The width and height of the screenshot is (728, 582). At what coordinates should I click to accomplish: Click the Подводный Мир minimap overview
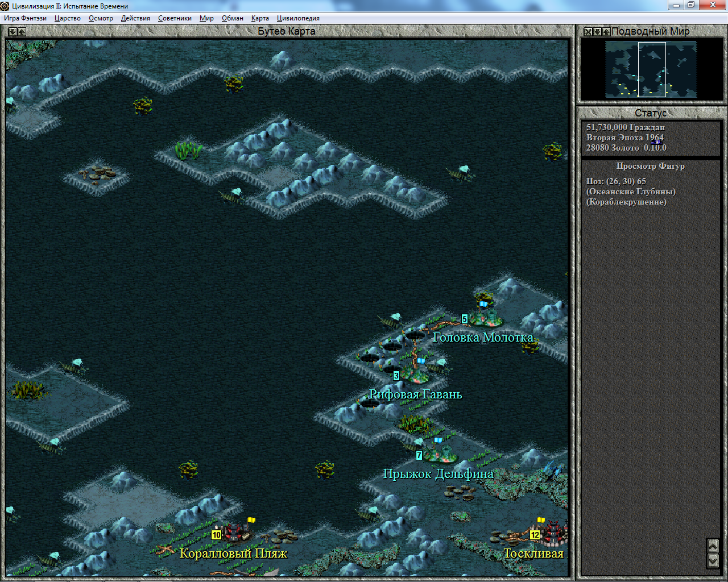(x=651, y=69)
